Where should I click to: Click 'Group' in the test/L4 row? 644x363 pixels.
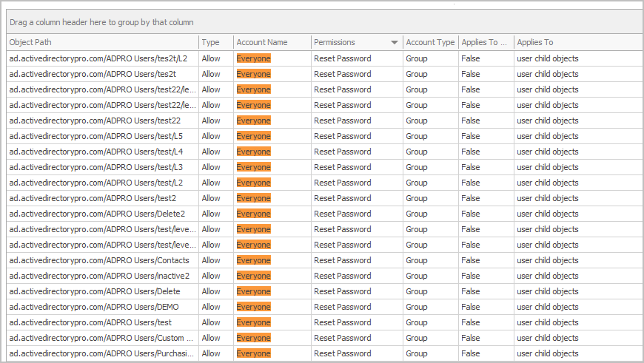pos(417,152)
